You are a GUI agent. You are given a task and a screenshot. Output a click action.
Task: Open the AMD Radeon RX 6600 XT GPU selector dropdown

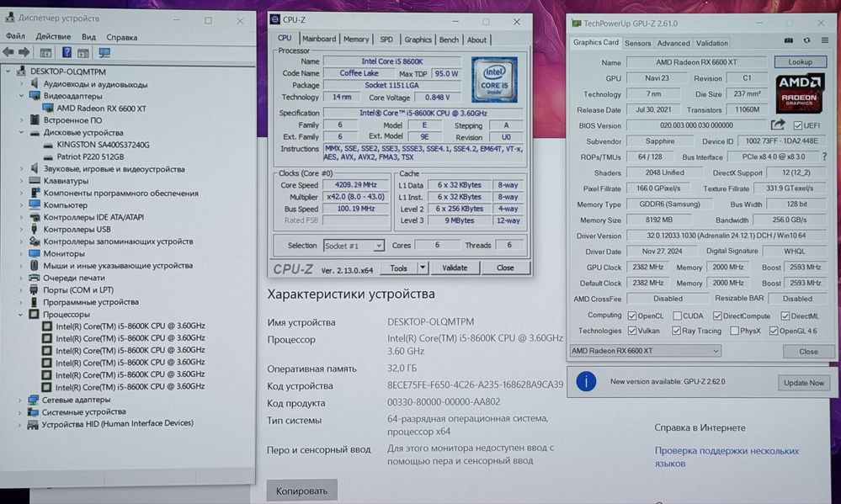[x=645, y=351]
